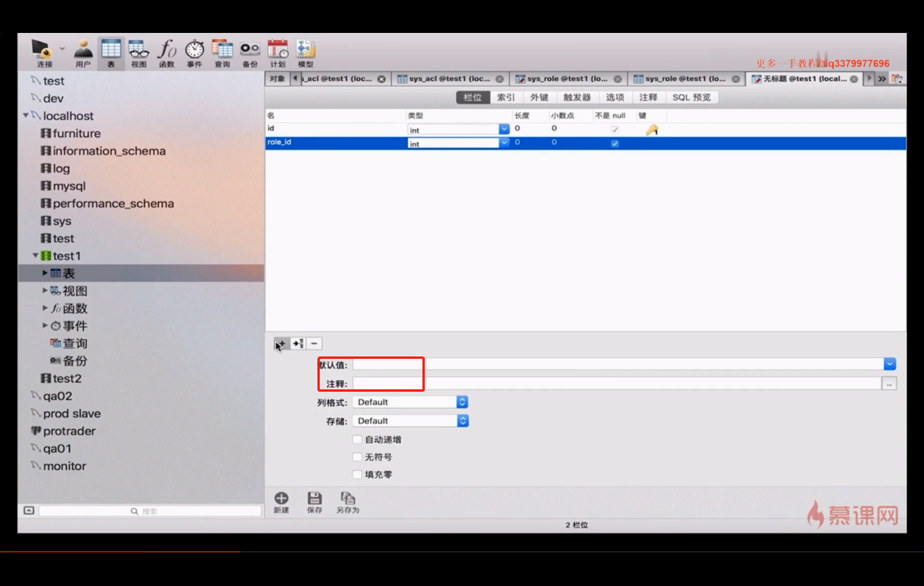Open the Schedule (计划) toolbar icon
Screen dimensions: 924x586
(x=277, y=53)
